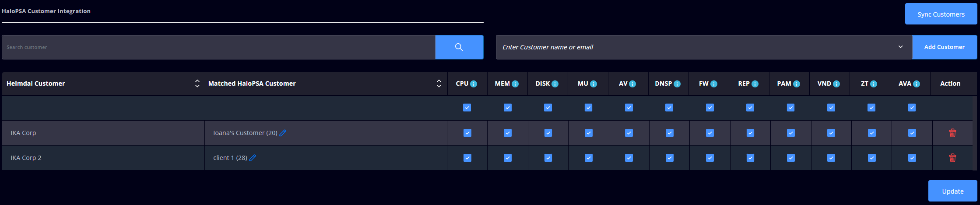Show info for the PAM column
Viewport: 980px width, 205px height.
click(x=796, y=84)
